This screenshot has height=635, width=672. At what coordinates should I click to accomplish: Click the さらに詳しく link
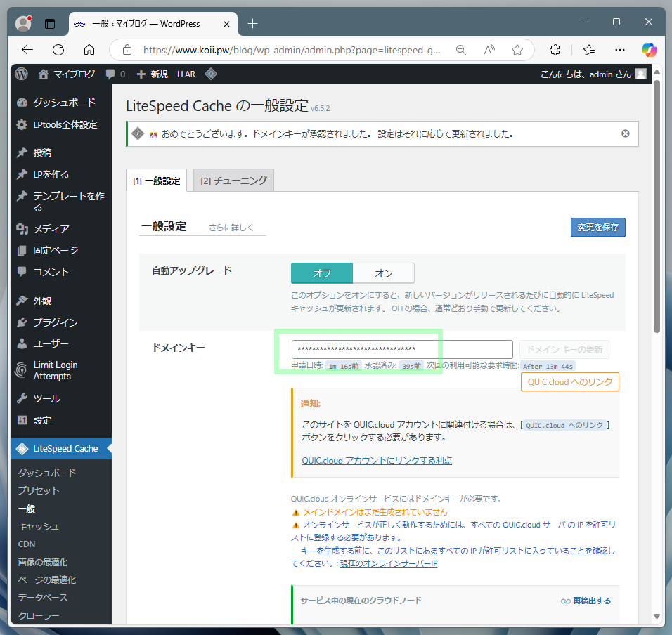[x=231, y=228]
